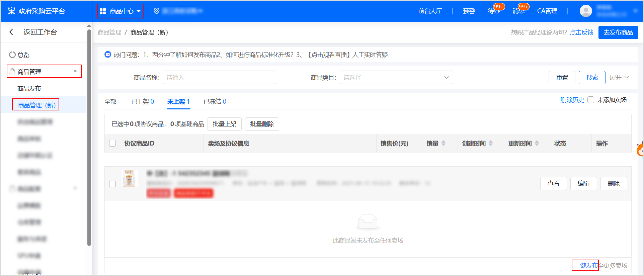The height and width of the screenshot is (276, 644).
Task: Toggle the 未添加卖场 checkbox
Action: (x=591, y=100)
